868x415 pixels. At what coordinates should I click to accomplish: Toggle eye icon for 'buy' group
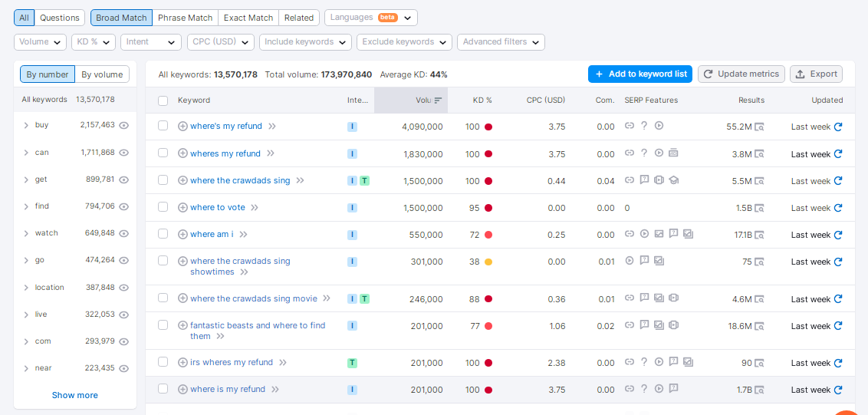tap(124, 125)
